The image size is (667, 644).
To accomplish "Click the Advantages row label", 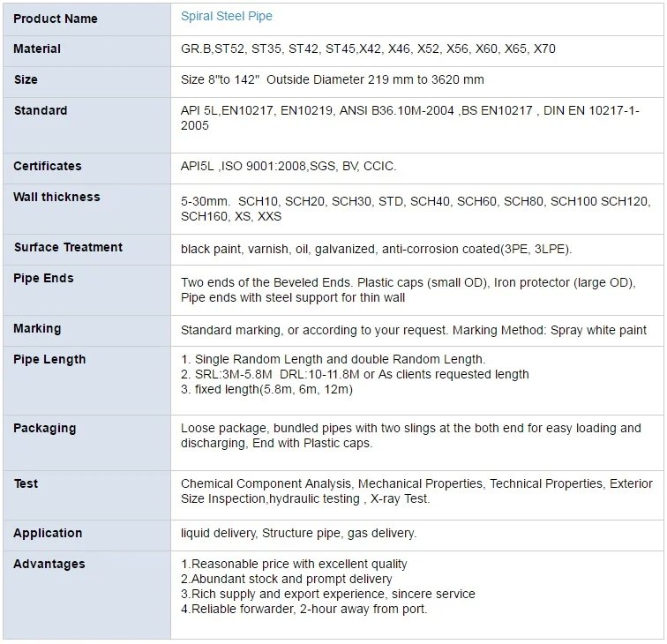I will point(49,565).
